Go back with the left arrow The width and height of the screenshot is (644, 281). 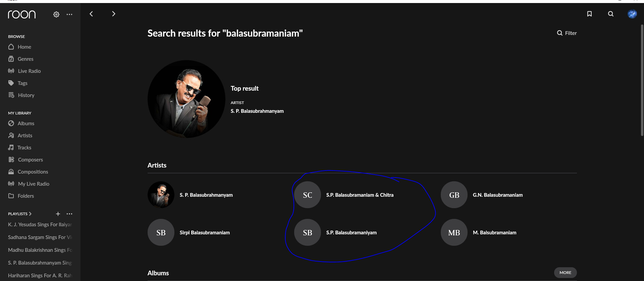91,14
